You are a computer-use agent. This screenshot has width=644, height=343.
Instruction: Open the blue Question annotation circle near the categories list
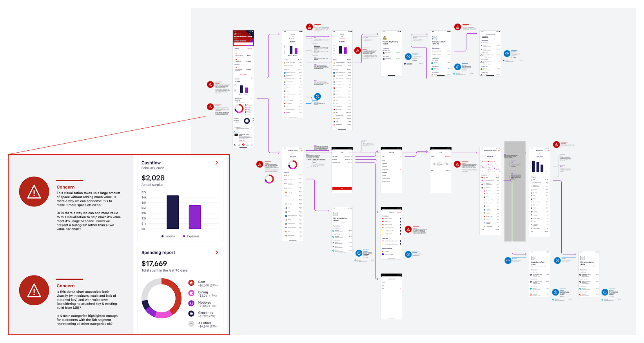(317, 95)
